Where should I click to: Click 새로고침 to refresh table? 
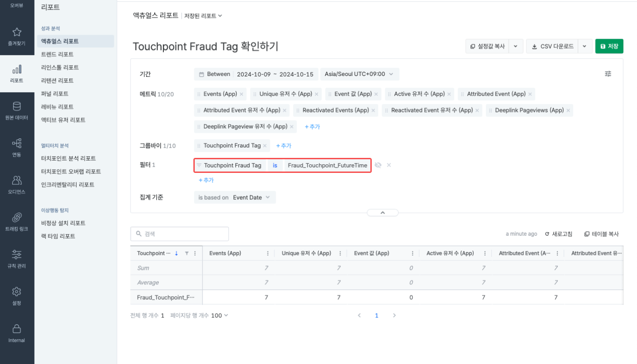559,234
